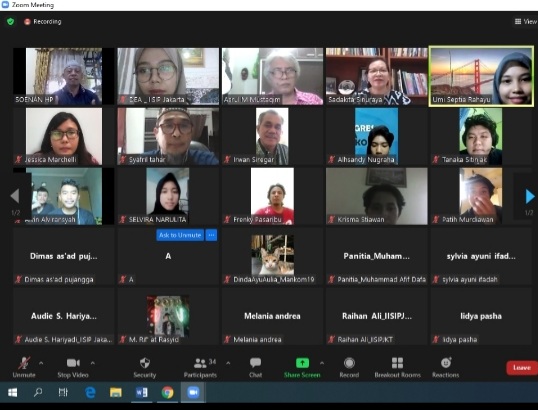Select SOENAN HP video tile
Image resolution: width=538 pixels, height=410 pixels.
click(x=64, y=76)
